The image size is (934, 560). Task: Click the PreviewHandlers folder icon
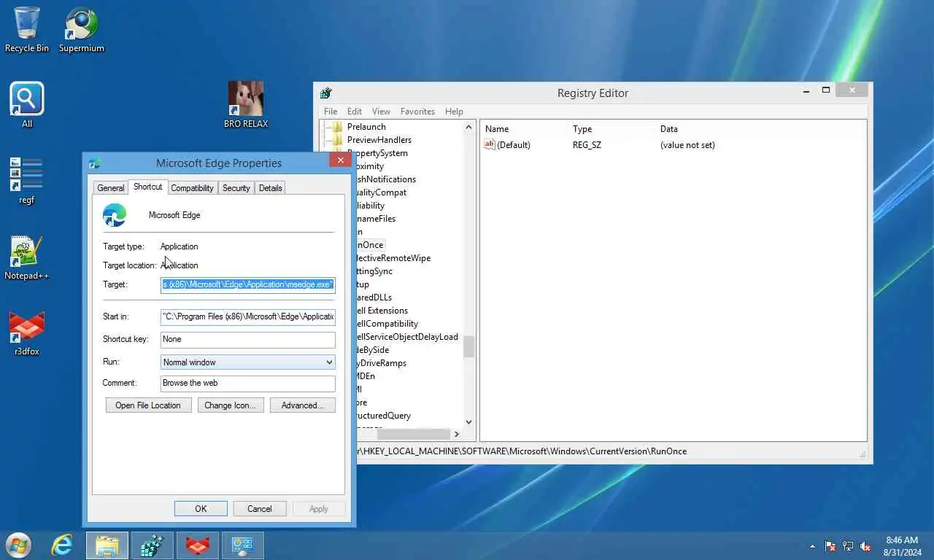coord(338,140)
